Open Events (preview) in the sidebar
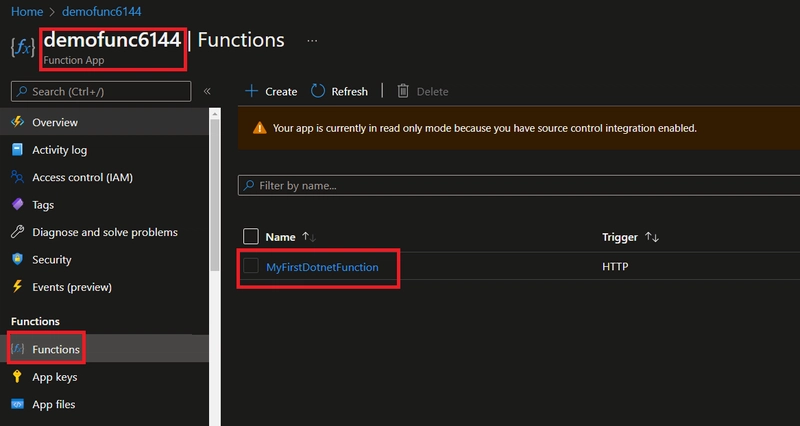The image size is (800, 426). [x=72, y=287]
